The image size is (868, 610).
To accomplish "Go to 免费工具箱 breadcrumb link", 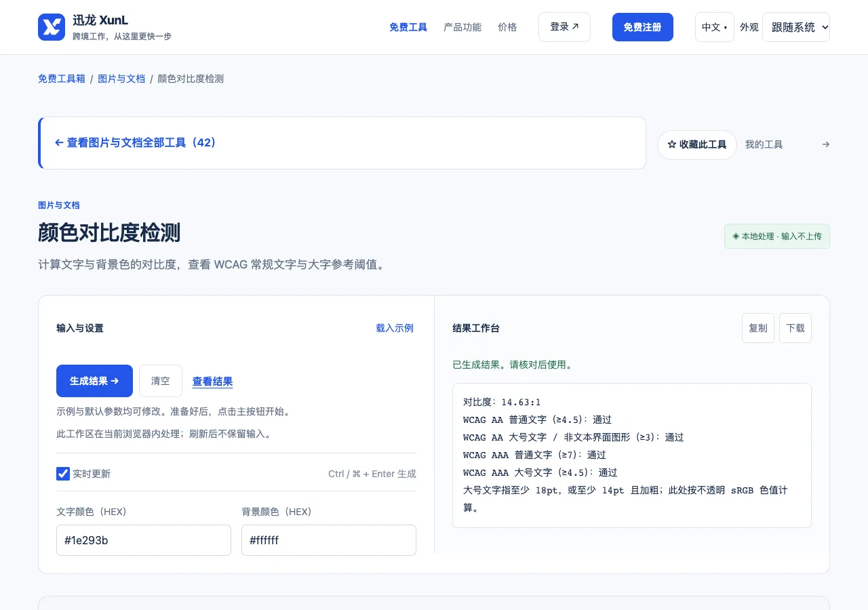I will 62,79.
